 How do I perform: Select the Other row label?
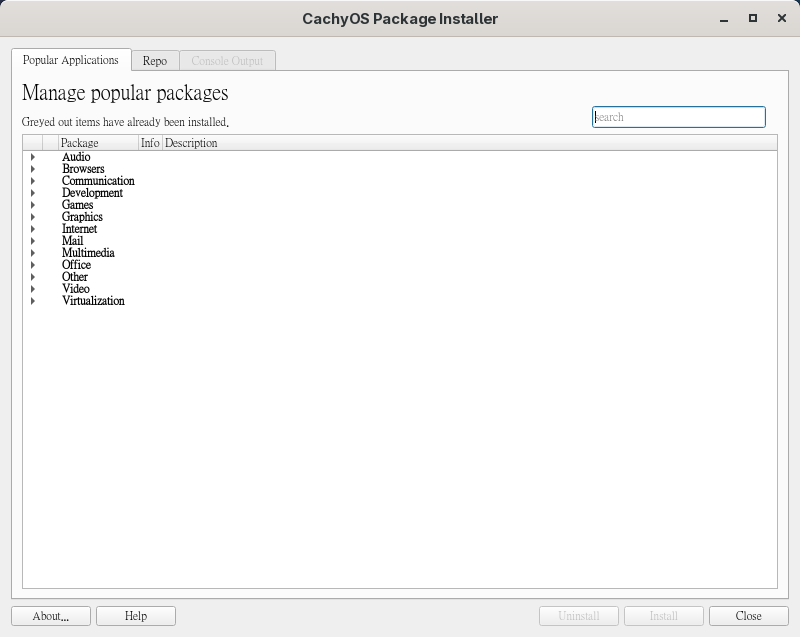point(75,277)
